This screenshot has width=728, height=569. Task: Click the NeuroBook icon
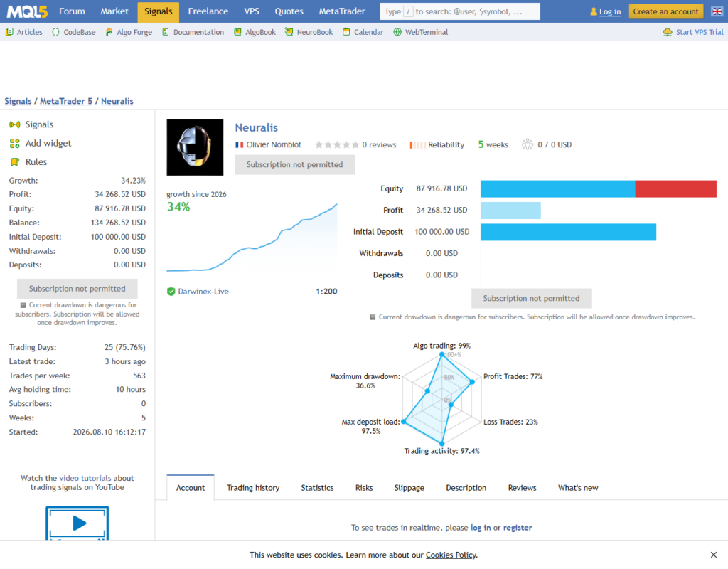289,32
